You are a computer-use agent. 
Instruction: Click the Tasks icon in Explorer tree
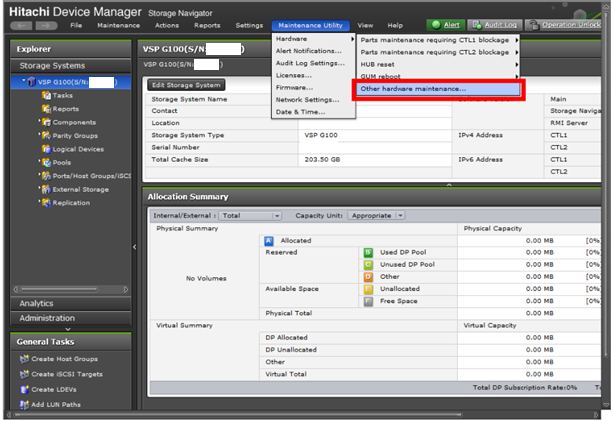click(46, 95)
